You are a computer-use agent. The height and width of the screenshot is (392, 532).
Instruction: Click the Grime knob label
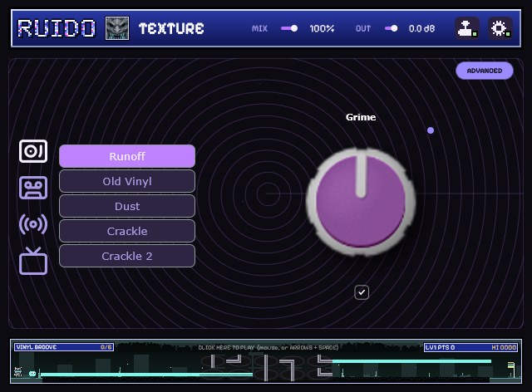[x=361, y=117]
